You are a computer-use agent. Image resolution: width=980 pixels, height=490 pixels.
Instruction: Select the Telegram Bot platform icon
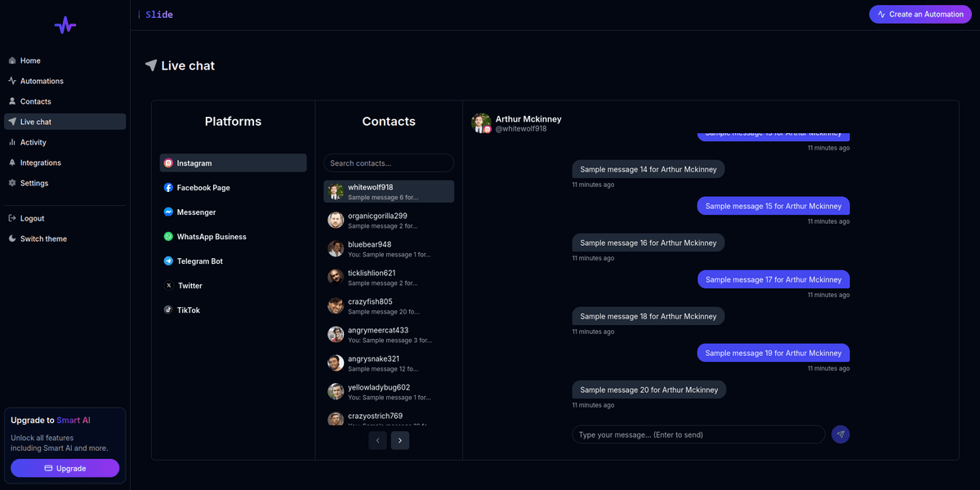coord(168,261)
